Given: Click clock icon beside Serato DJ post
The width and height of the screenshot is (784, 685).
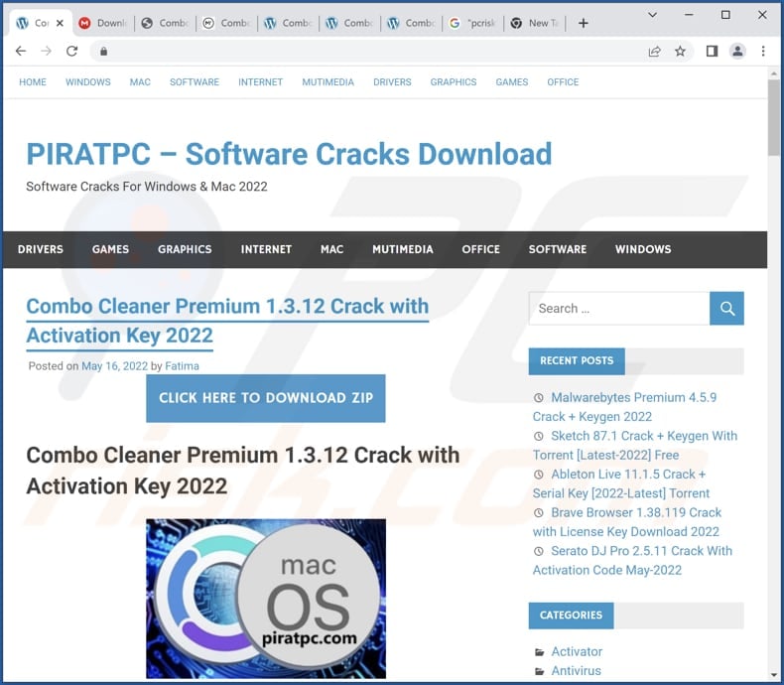Looking at the screenshot, I should 539,551.
